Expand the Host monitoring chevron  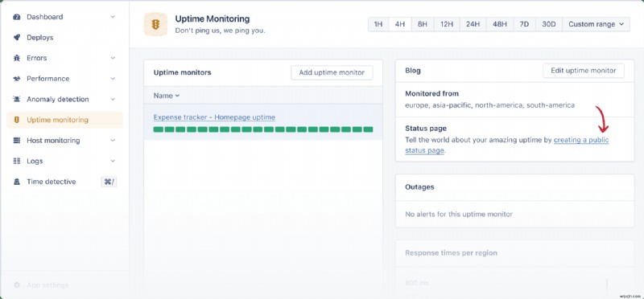tap(113, 141)
